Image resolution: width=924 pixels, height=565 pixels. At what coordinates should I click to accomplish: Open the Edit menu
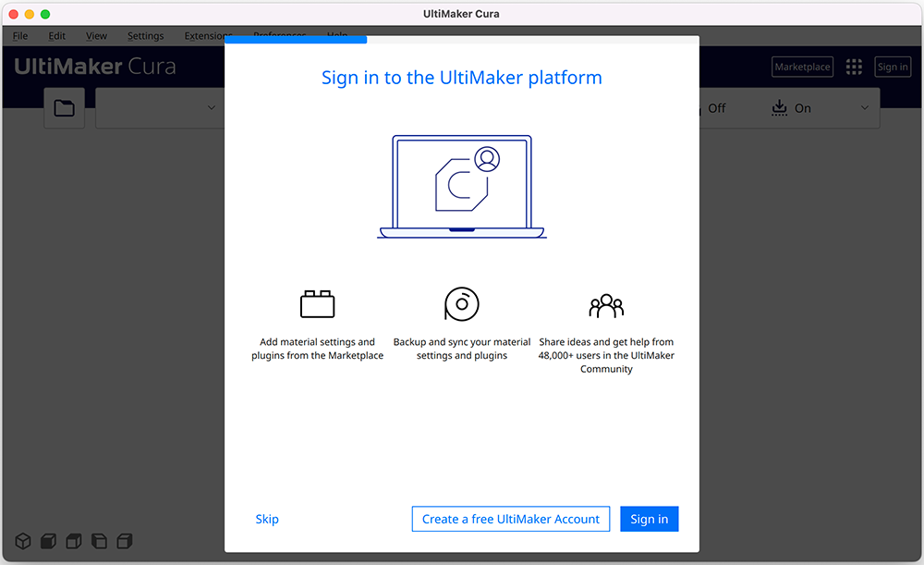tap(57, 36)
